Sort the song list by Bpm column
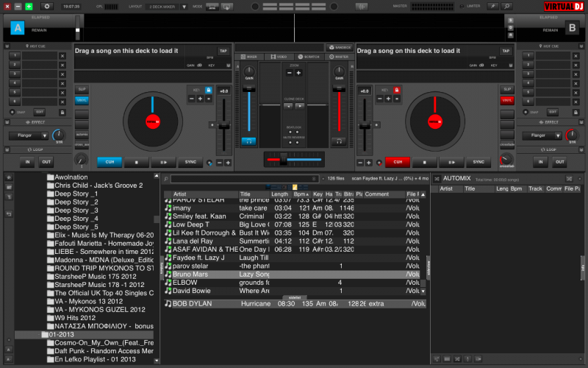 (x=301, y=194)
